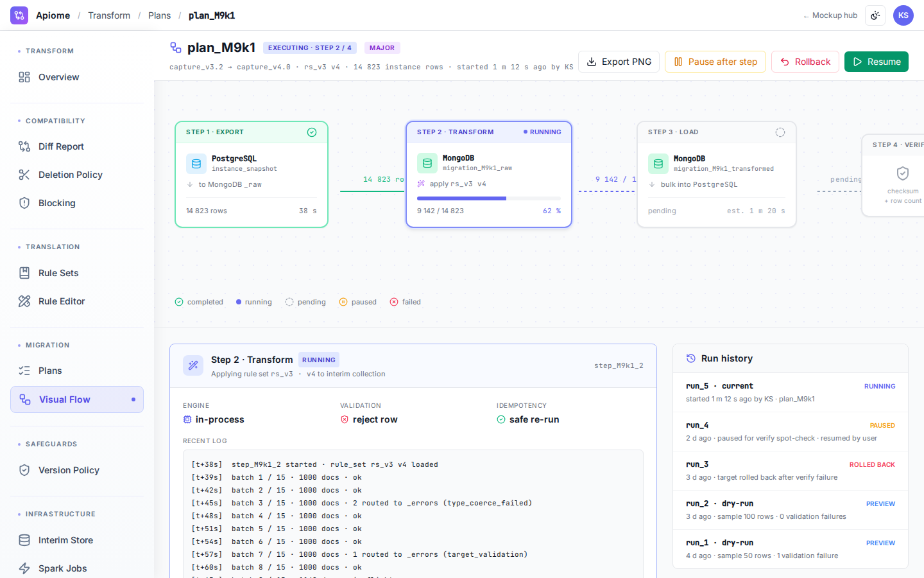Open Overview in sidebar
The width and height of the screenshot is (924, 578).
click(77, 77)
